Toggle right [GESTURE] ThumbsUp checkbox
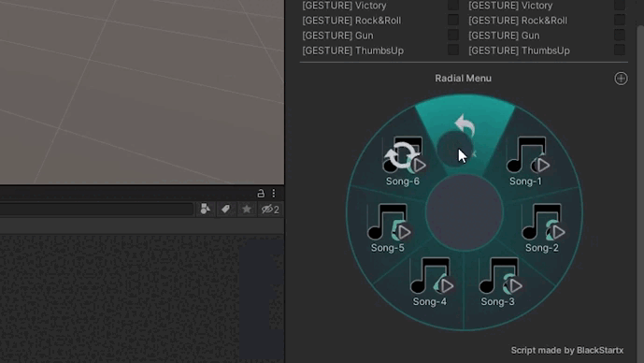The height and width of the screenshot is (363, 644). (x=620, y=50)
